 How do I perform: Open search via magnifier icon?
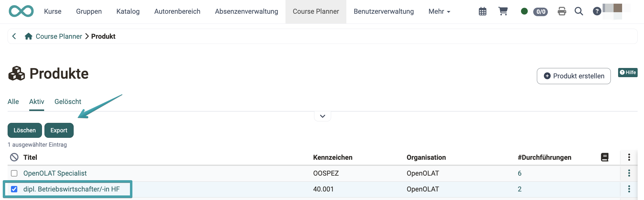pyautogui.click(x=579, y=11)
